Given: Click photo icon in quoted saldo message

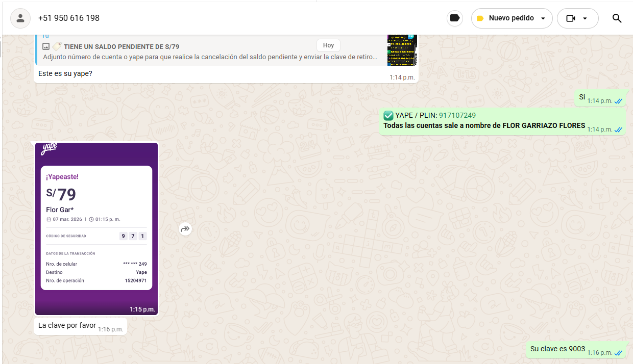Looking at the screenshot, I should pyautogui.click(x=46, y=46).
